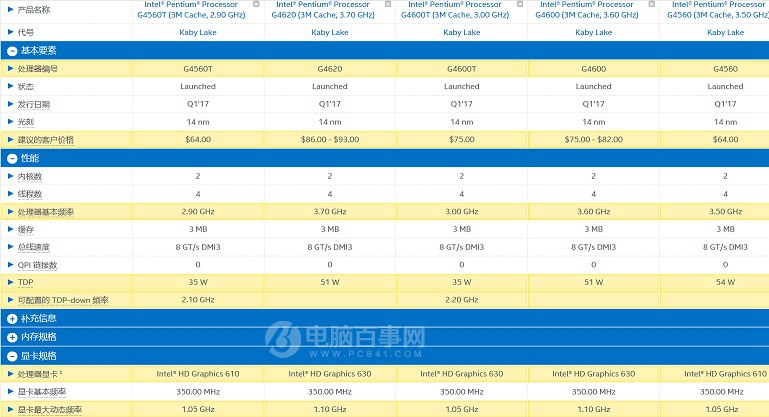Select the $86.00 - $93.00 price cell
769x417 pixels.
pyautogui.click(x=330, y=139)
